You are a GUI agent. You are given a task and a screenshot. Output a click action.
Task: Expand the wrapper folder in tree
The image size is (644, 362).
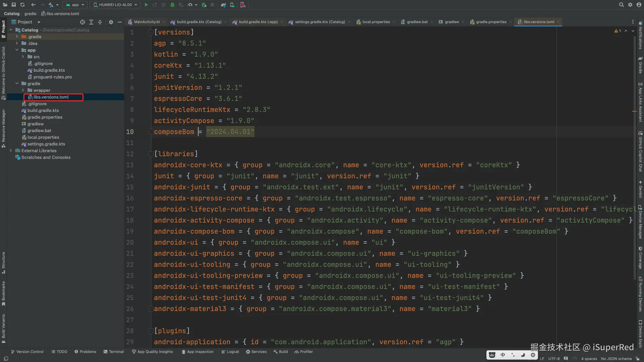coord(23,90)
